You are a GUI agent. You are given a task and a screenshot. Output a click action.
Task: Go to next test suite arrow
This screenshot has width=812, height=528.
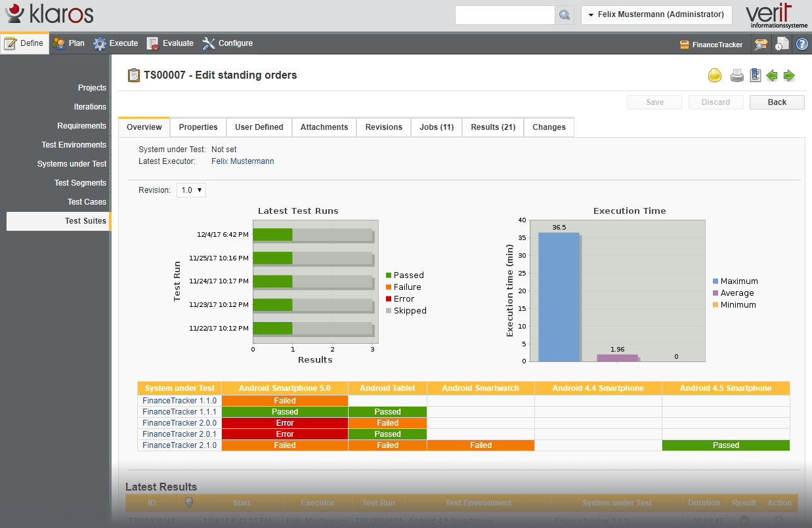[789, 75]
